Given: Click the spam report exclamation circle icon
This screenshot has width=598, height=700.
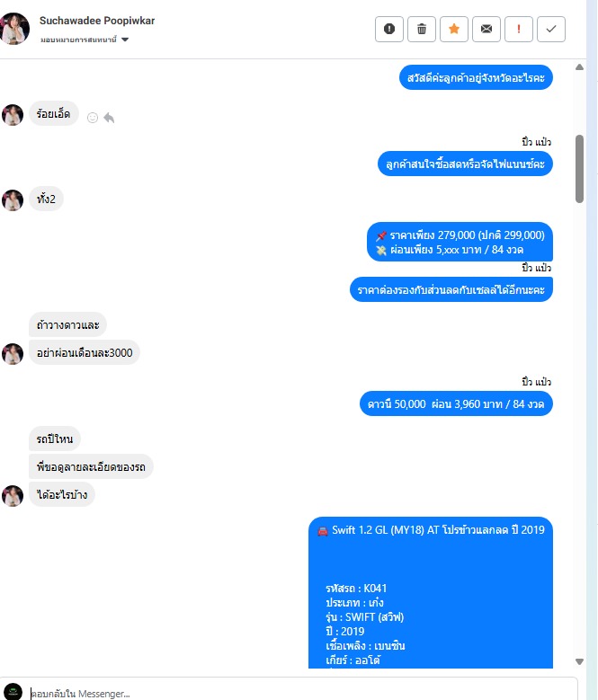Looking at the screenshot, I should click(389, 29).
